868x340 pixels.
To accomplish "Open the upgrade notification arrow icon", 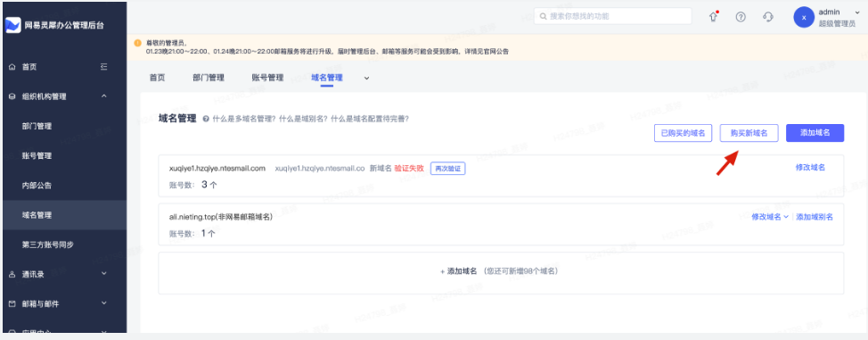I will coord(713,17).
